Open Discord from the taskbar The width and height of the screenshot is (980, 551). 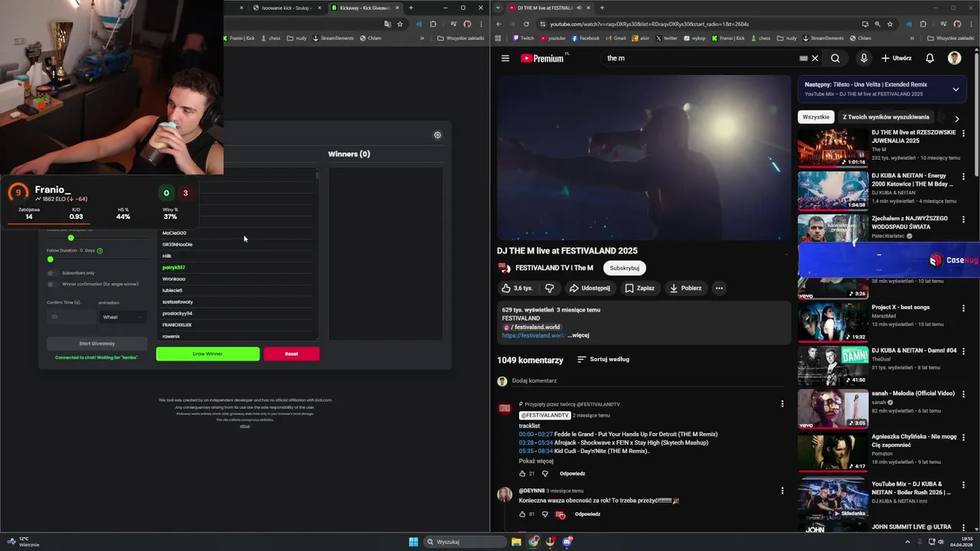pos(567,542)
